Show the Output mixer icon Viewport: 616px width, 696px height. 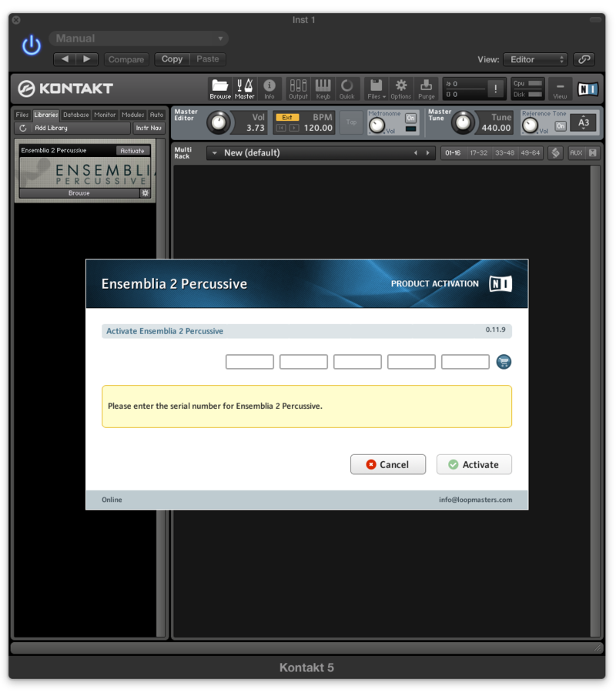[298, 89]
